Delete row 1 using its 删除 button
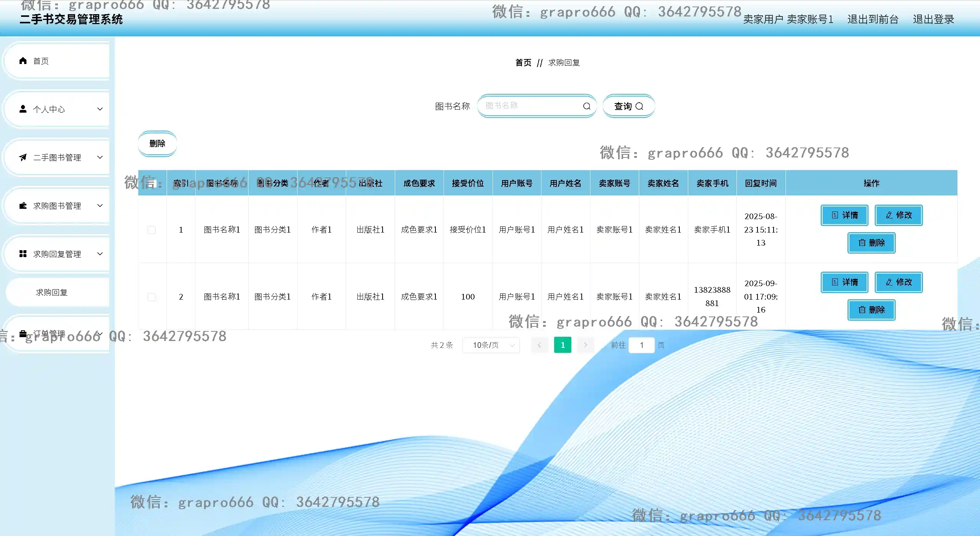The image size is (980, 536). coord(871,243)
